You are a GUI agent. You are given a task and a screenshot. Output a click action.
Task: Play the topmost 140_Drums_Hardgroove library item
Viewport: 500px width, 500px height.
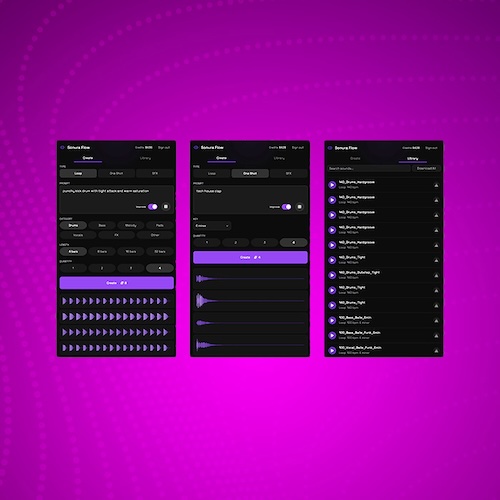[x=332, y=185]
